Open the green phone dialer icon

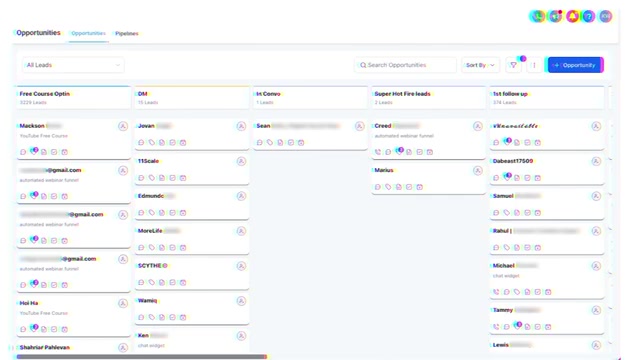coord(538,16)
